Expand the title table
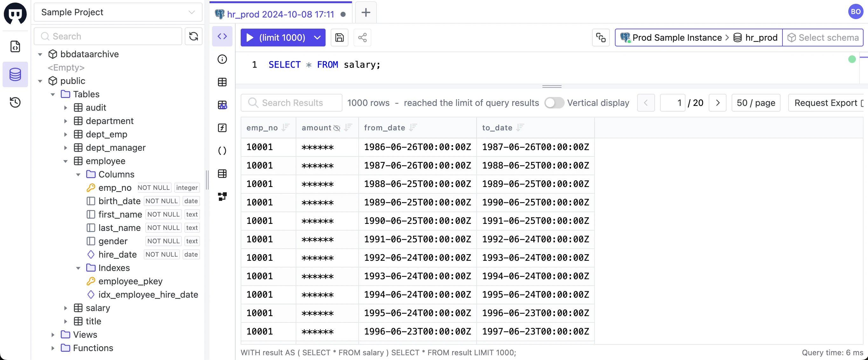The image size is (868, 360). (66, 322)
